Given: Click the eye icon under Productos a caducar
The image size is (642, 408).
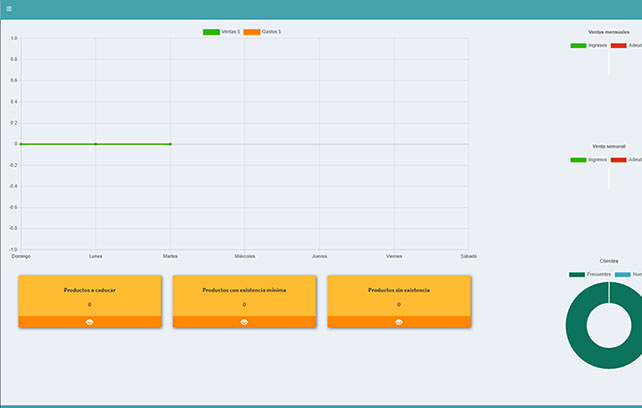Looking at the screenshot, I should tap(89, 322).
